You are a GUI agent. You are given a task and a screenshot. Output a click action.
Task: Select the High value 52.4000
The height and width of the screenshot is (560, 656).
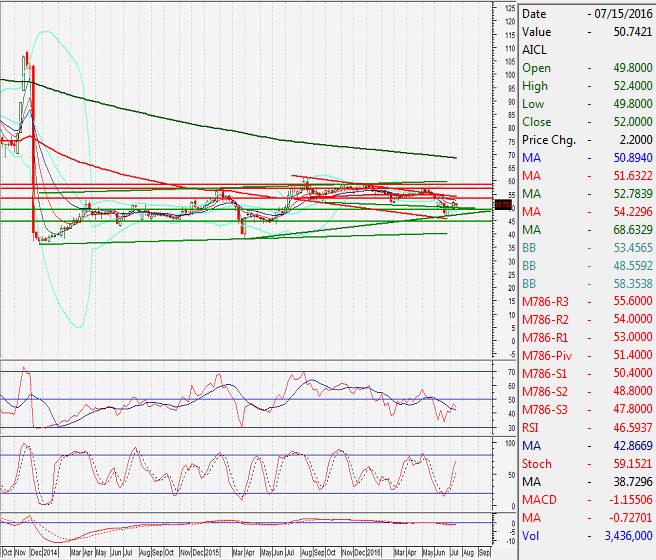pos(626,86)
